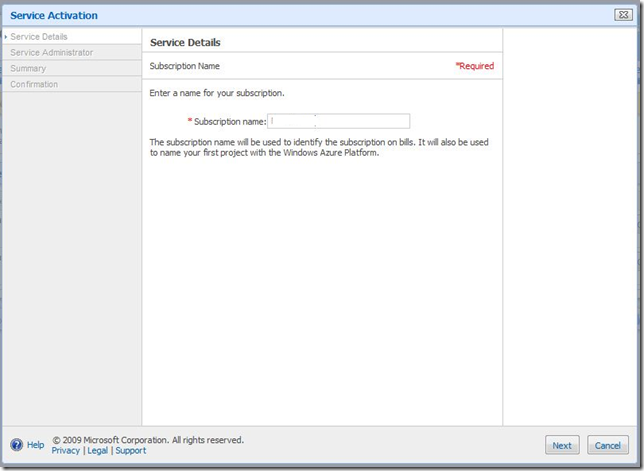Open the Legal link
Viewport: 644px width, 471px height.
tap(97, 450)
